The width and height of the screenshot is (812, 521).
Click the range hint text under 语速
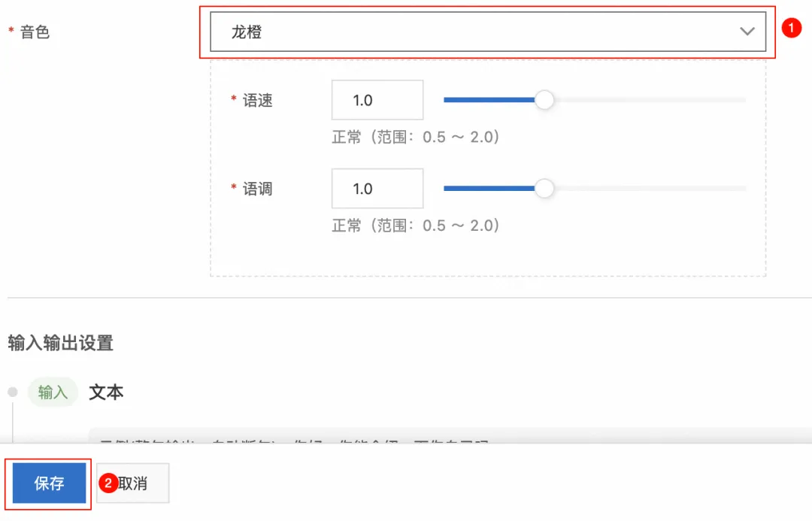coord(416,138)
